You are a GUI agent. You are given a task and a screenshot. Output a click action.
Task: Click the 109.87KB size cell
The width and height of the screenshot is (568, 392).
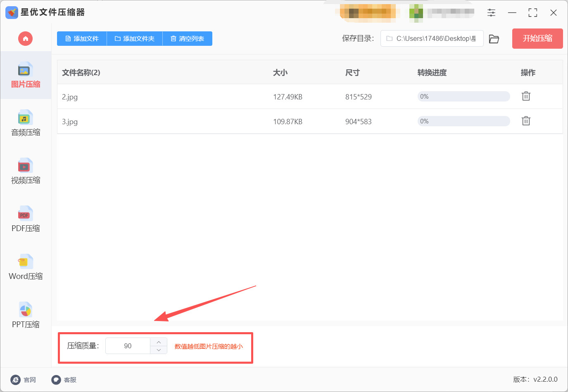[288, 122]
